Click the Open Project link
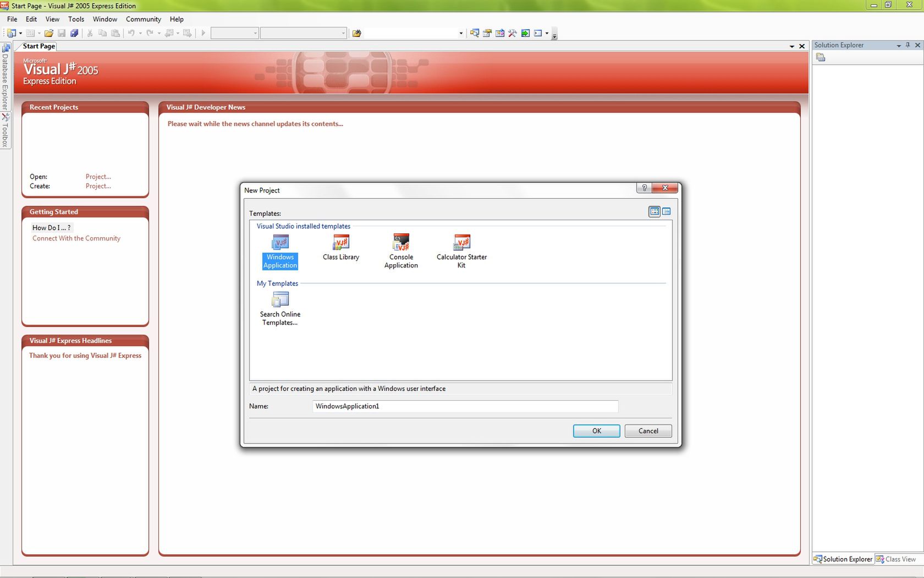 [x=98, y=177]
